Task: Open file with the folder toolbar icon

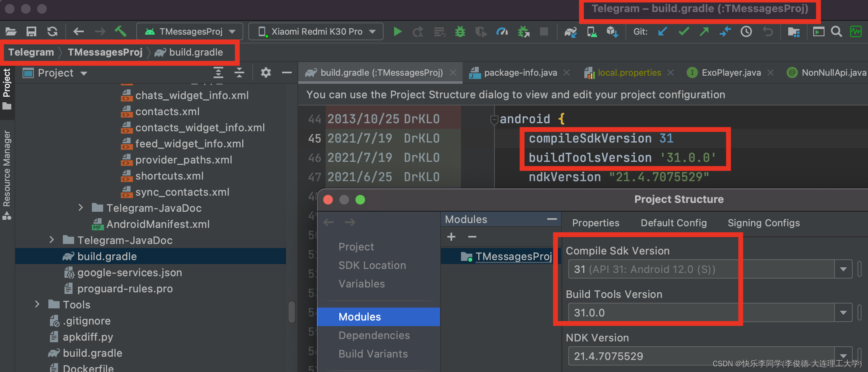Action: 11,31
